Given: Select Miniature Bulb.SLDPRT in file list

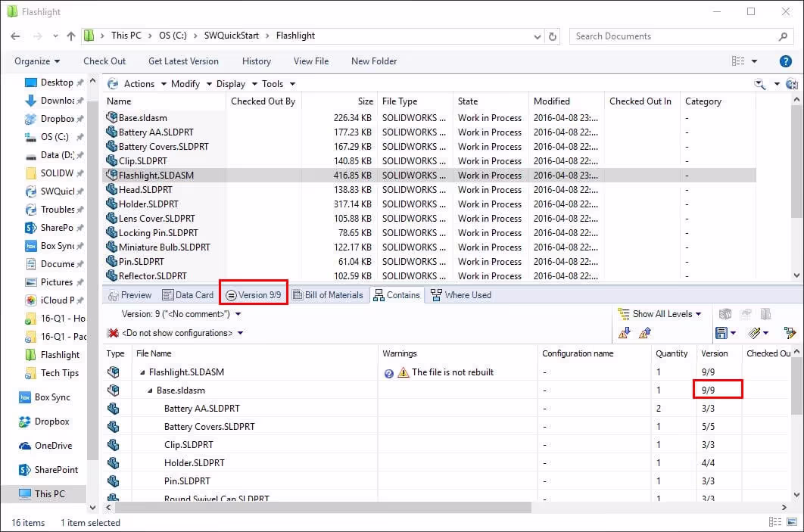Looking at the screenshot, I should 164,247.
